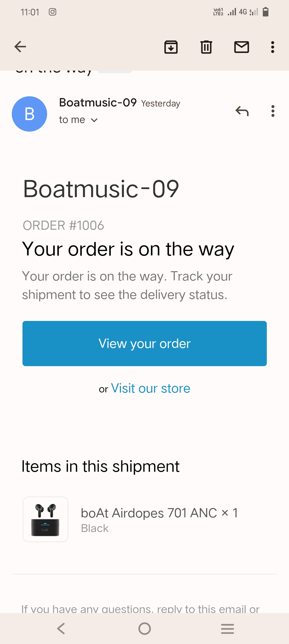The width and height of the screenshot is (289, 644).
Task: Open the top toolbar overflow menu
Action: click(x=273, y=47)
